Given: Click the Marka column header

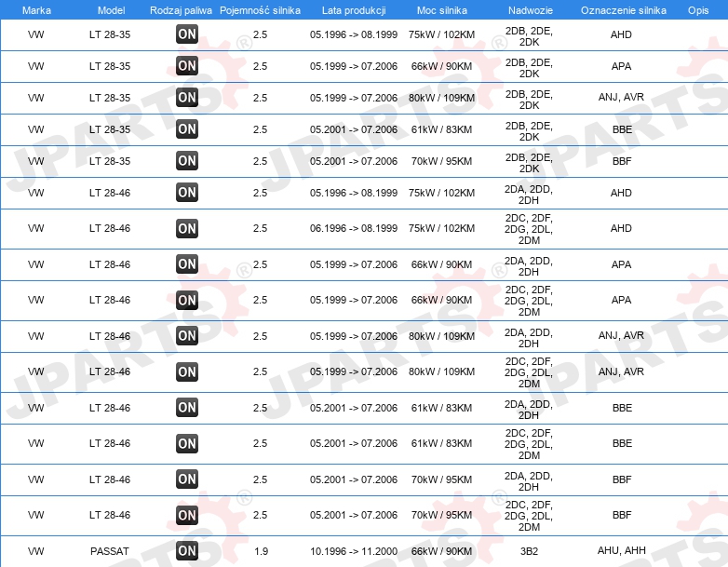Looking at the screenshot, I should [x=36, y=10].
